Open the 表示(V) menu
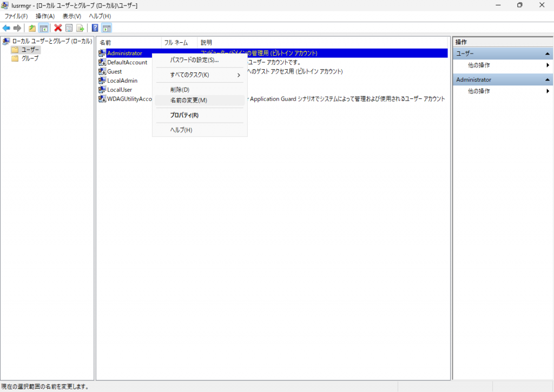 pos(72,16)
